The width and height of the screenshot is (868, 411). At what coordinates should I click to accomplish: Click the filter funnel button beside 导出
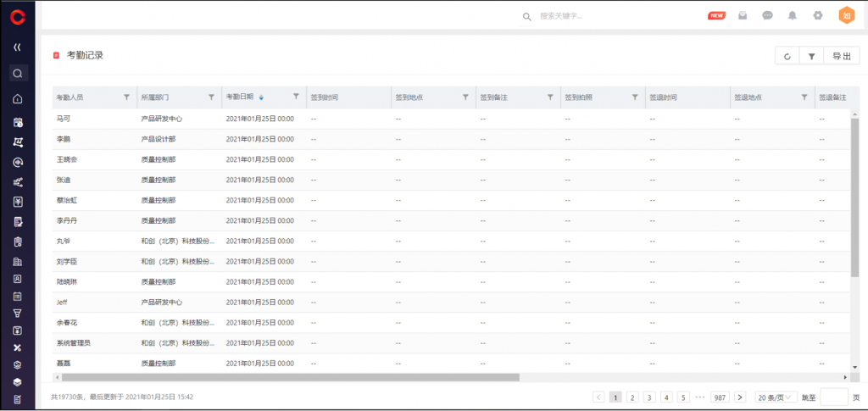(x=811, y=56)
